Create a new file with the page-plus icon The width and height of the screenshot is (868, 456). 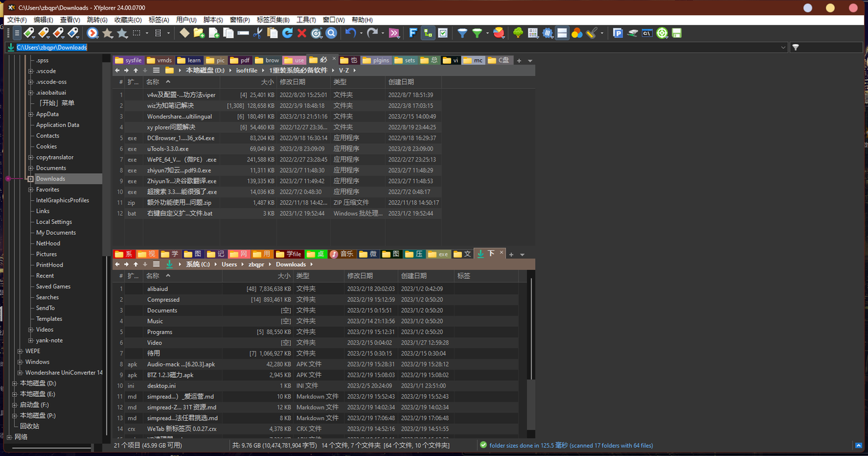(214, 33)
